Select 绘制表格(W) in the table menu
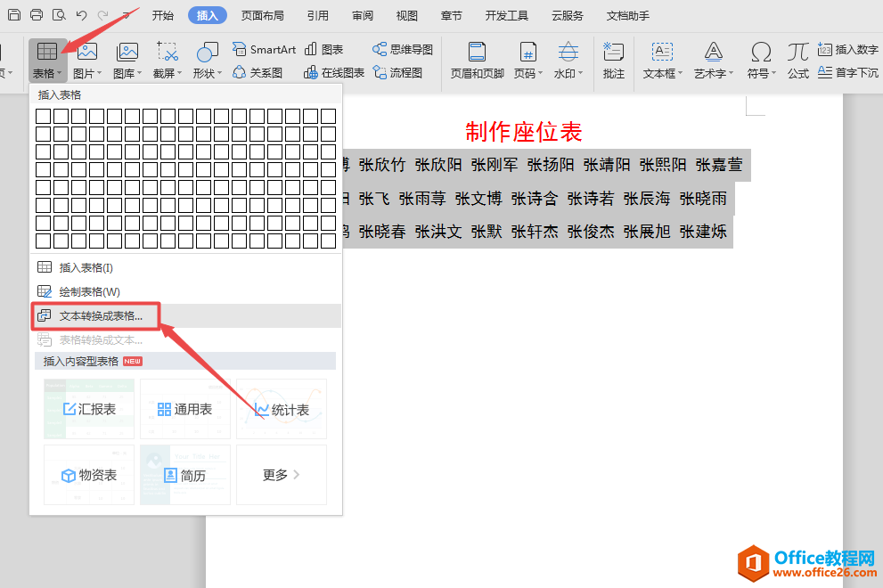 coord(89,291)
